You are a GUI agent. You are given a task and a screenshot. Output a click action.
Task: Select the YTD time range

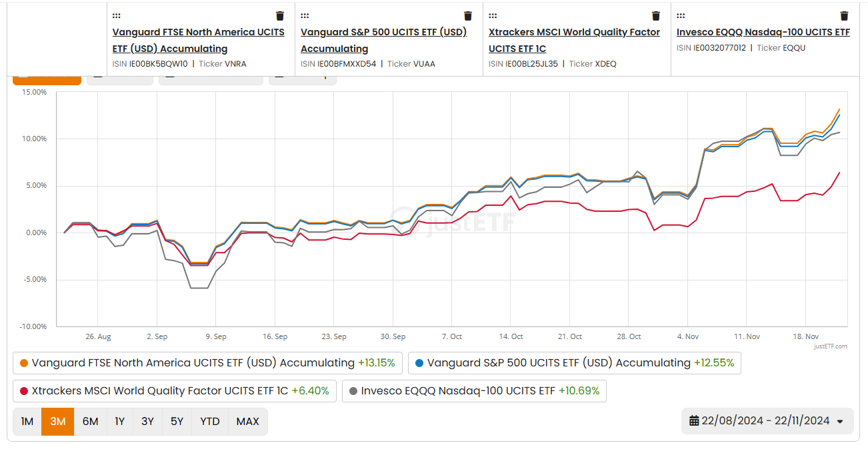click(210, 421)
